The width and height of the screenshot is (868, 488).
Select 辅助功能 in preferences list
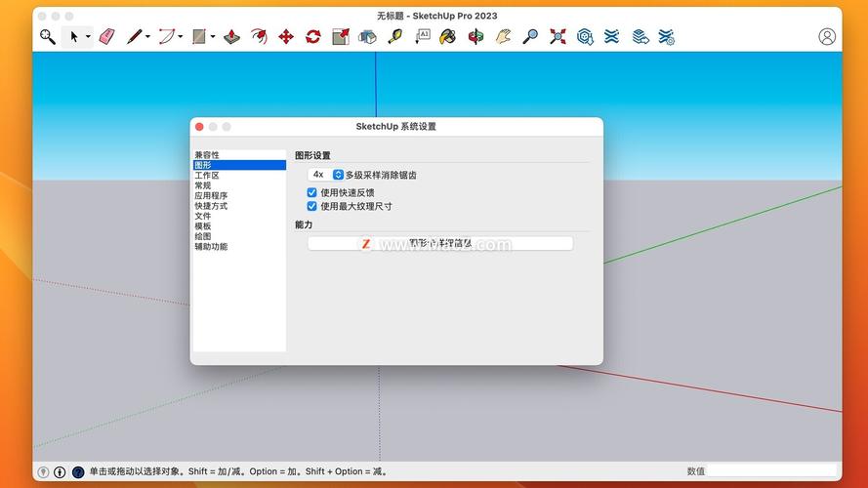pos(239,247)
